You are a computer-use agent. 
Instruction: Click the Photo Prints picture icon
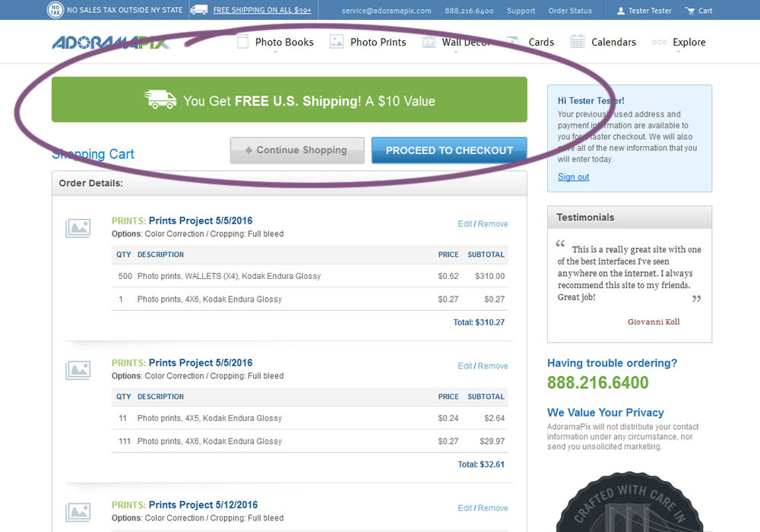point(337,42)
